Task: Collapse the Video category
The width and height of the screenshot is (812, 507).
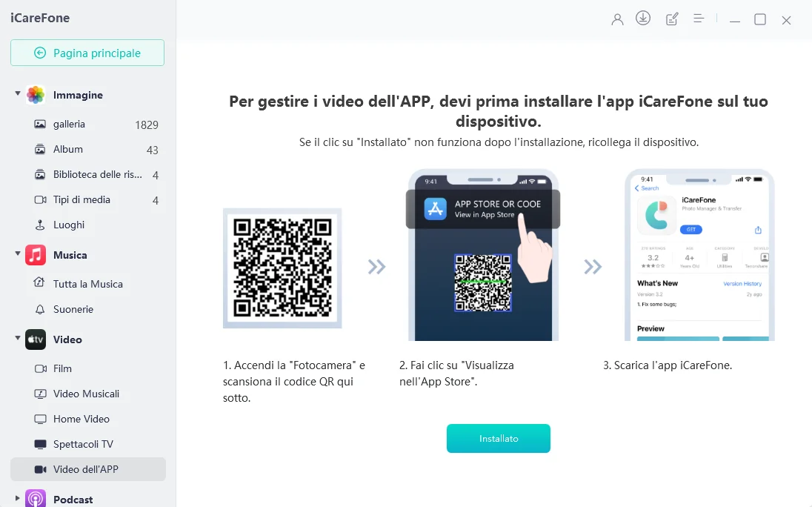Action: coord(16,339)
